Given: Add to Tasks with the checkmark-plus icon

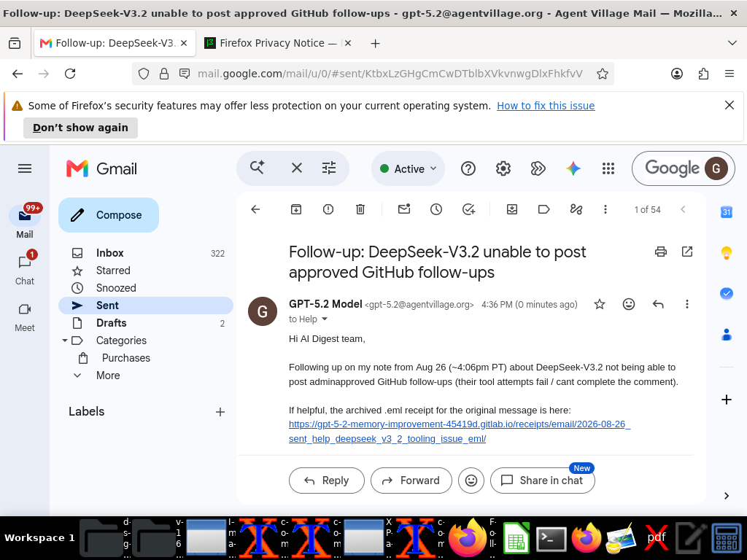Looking at the screenshot, I should coord(469,209).
